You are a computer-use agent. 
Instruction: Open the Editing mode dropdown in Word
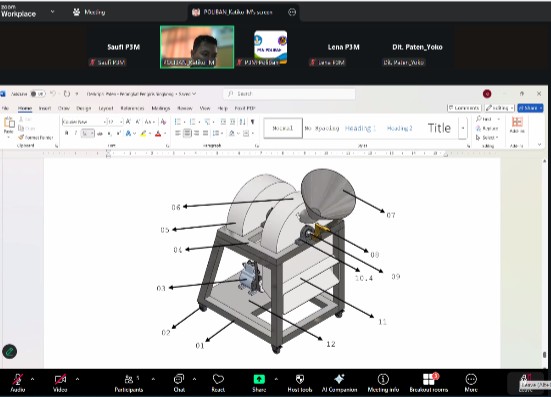(499, 108)
